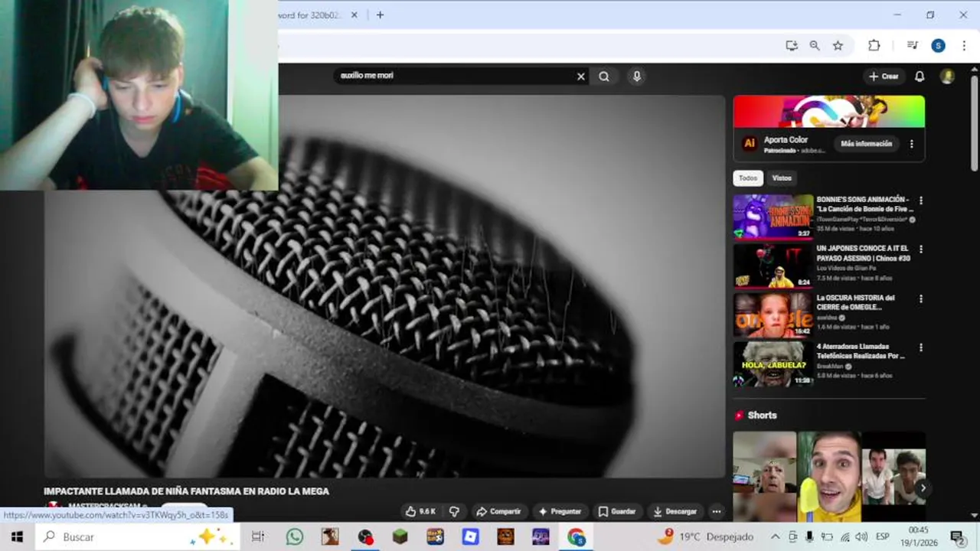Image resolution: width=980 pixels, height=551 pixels.
Task: Open '4 Aterradoras Llamadas Telefónicas' video
Action: tap(861, 351)
